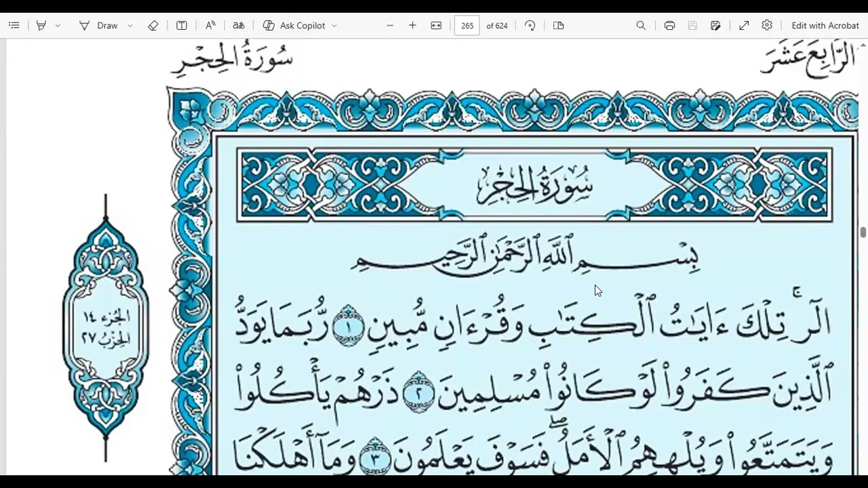Screen dimensions: 868x488
Task: Rotate the page
Action: 530,25
